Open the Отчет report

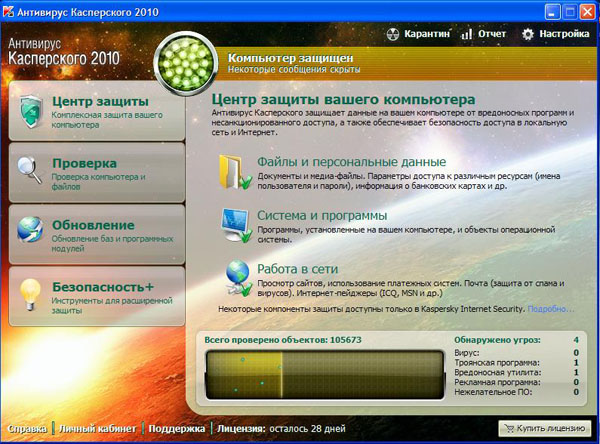483,34
